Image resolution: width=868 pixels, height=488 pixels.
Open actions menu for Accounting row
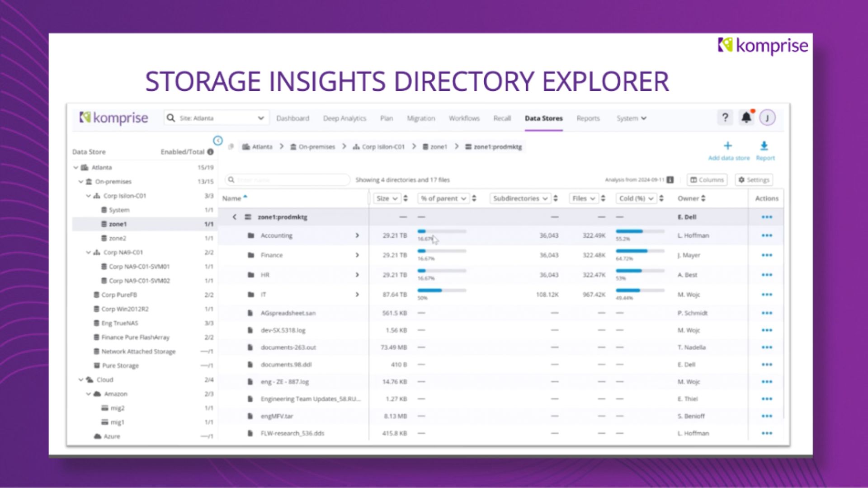766,235
